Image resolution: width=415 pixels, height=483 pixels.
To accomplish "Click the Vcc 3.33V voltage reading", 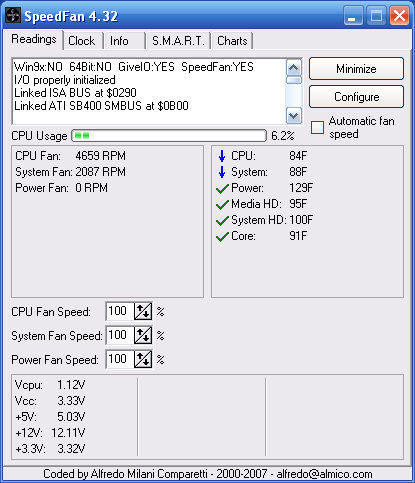I will pyautogui.click(x=50, y=401).
